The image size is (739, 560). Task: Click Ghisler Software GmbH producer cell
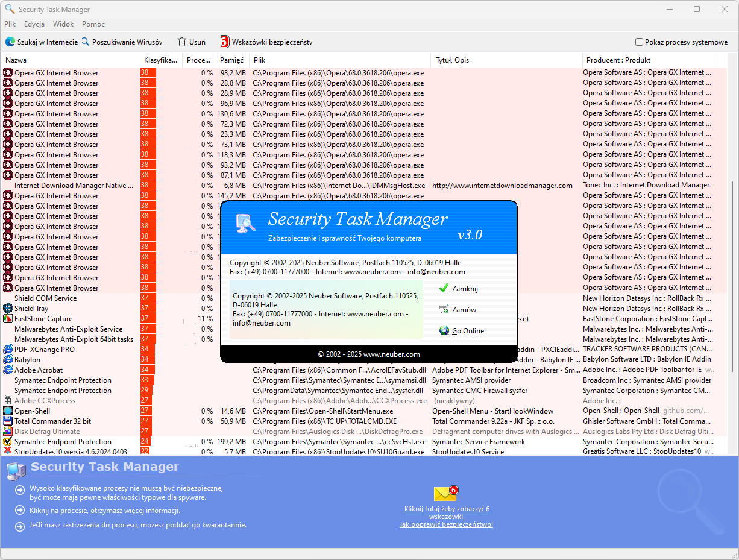pos(647,421)
